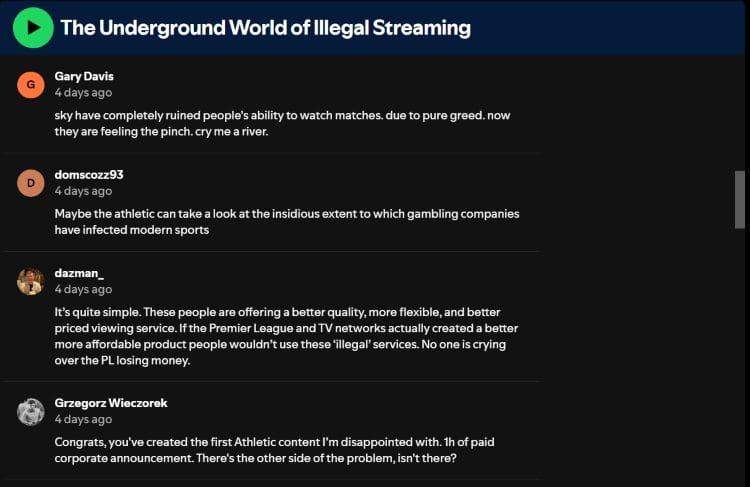Click domscozz93's D avatar icon
Image resolution: width=750 pixels, height=487 pixels.
coord(31,183)
